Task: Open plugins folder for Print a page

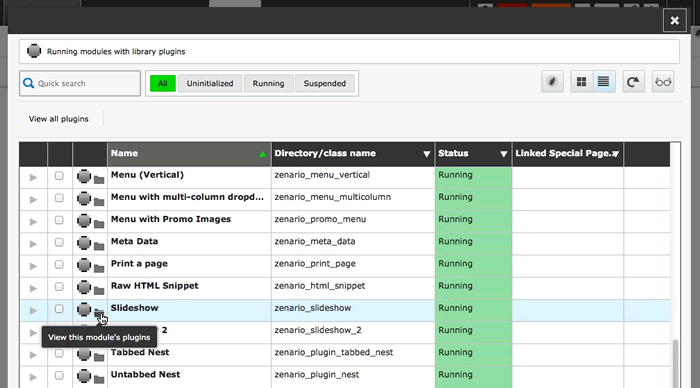Action: [99, 268]
